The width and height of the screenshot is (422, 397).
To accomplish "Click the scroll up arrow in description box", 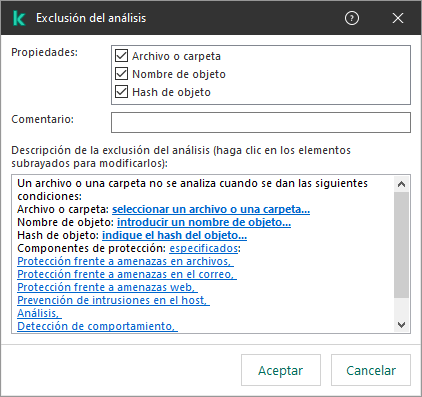I will click(x=402, y=184).
